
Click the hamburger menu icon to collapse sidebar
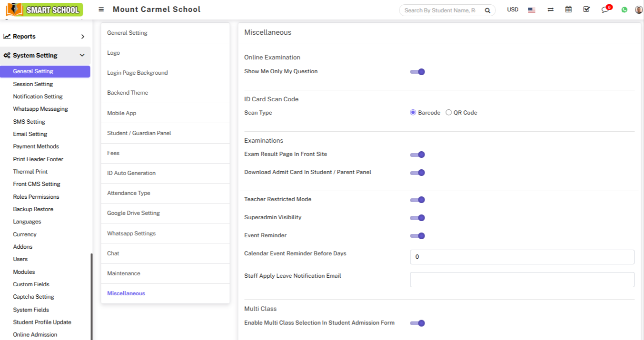101,10
